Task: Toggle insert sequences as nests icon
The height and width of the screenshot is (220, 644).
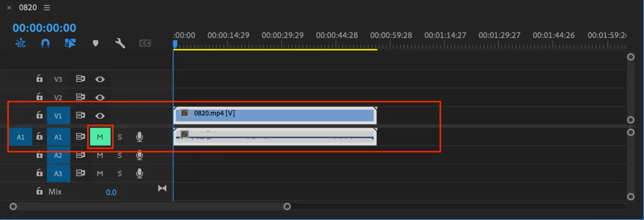Action: coord(21,43)
